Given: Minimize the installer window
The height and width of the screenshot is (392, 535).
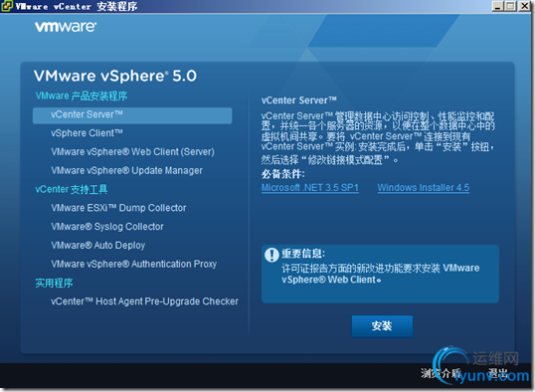Looking at the screenshot, I should click(498, 6).
